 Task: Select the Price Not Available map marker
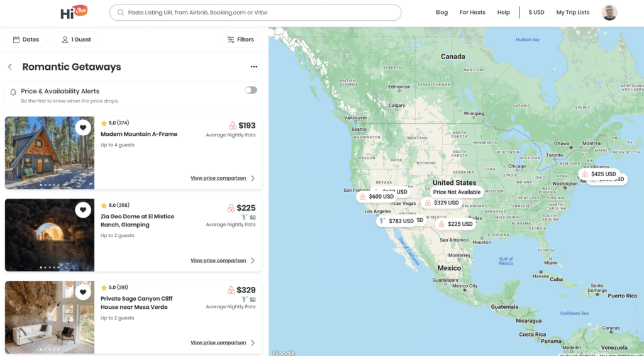click(457, 192)
